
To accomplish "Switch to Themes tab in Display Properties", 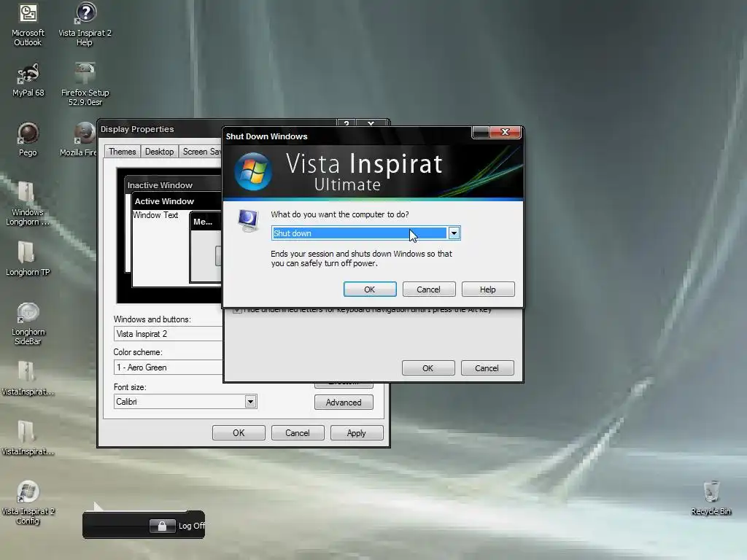I will (122, 152).
